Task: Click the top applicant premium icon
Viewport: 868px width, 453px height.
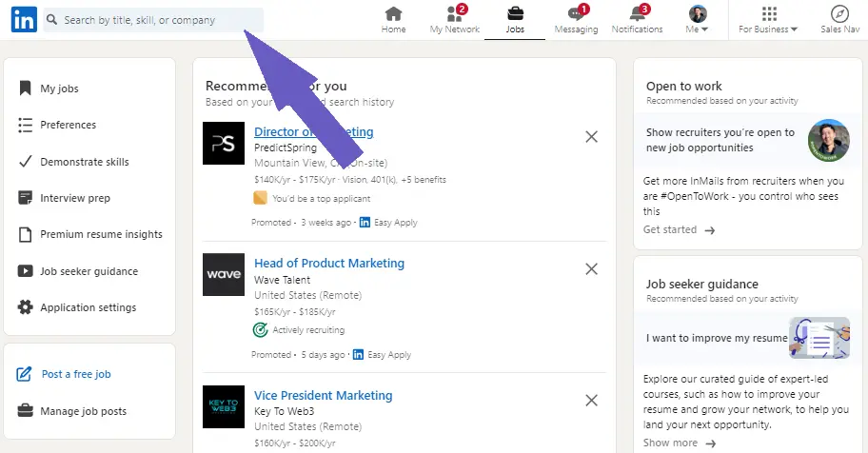Action: click(x=260, y=198)
